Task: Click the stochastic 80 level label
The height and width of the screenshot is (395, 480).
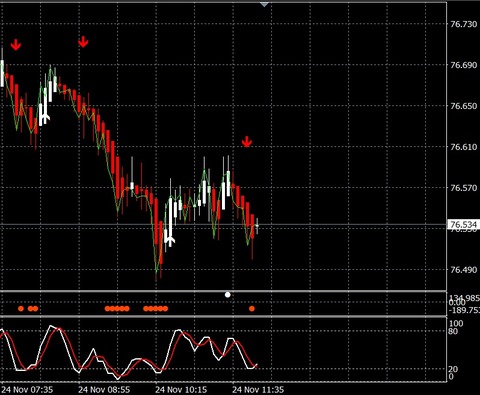Action: pyautogui.click(x=453, y=331)
